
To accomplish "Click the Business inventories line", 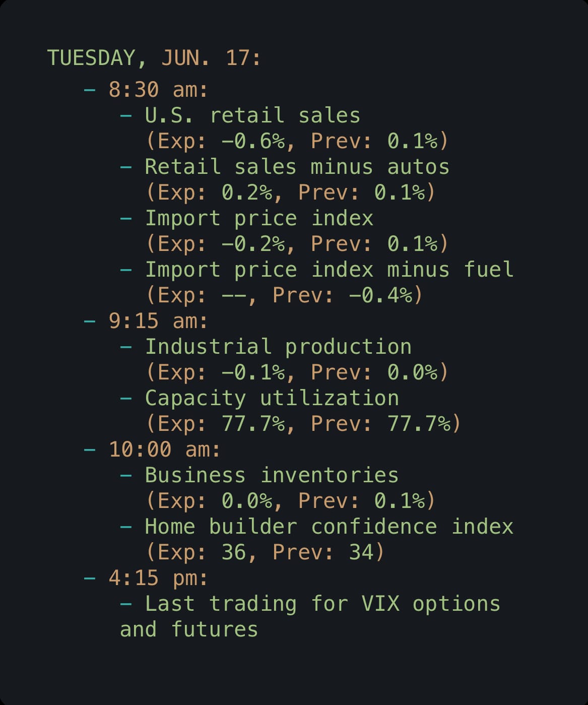I will coord(272,475).
